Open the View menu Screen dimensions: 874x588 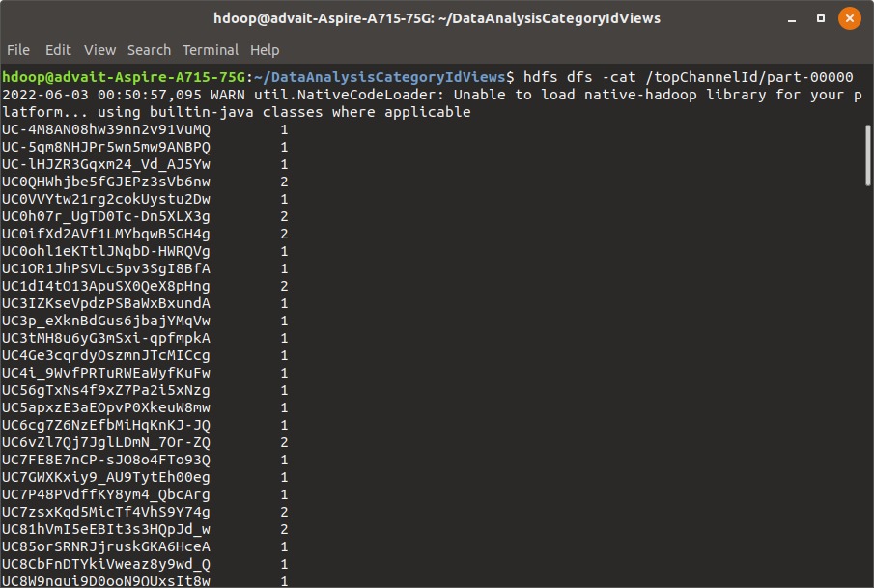[99, 50]
